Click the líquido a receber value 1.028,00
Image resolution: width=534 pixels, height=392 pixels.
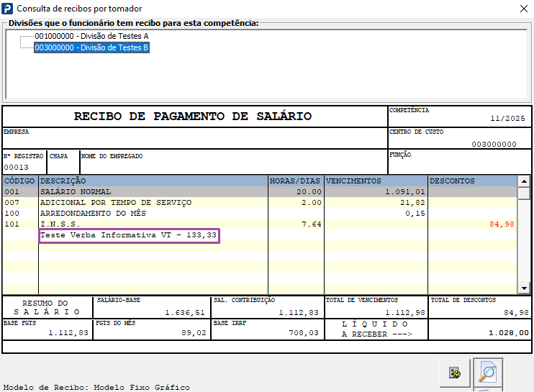pos(509,333)
